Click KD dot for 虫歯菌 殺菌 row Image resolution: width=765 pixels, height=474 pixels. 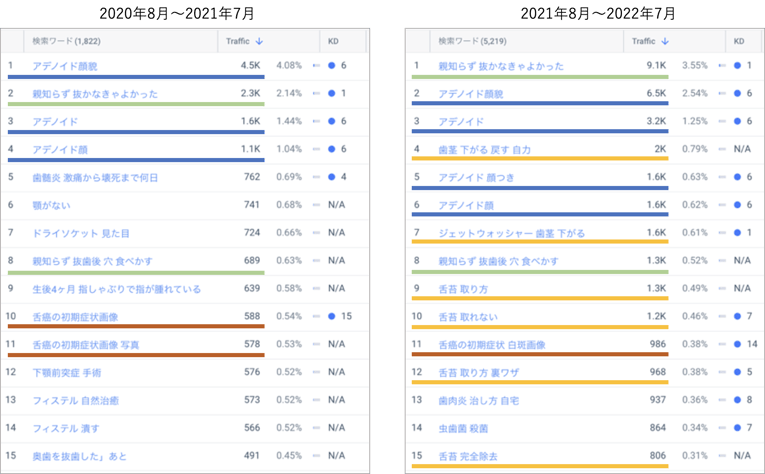738,428
